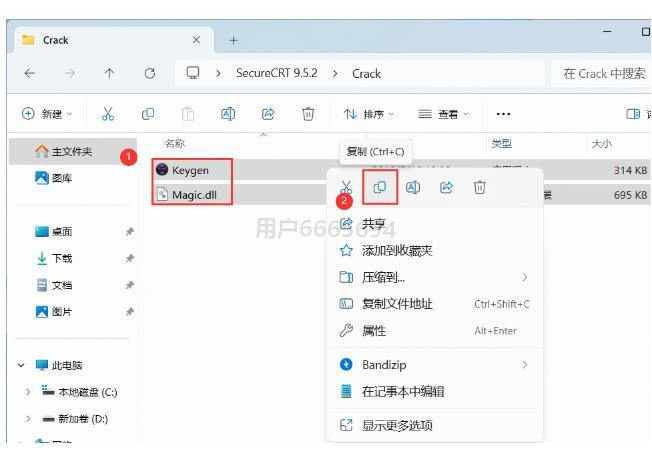Open the toolbar more options ellipsis
Viewport: 652px width, 456px height.
tap(503, 114)
